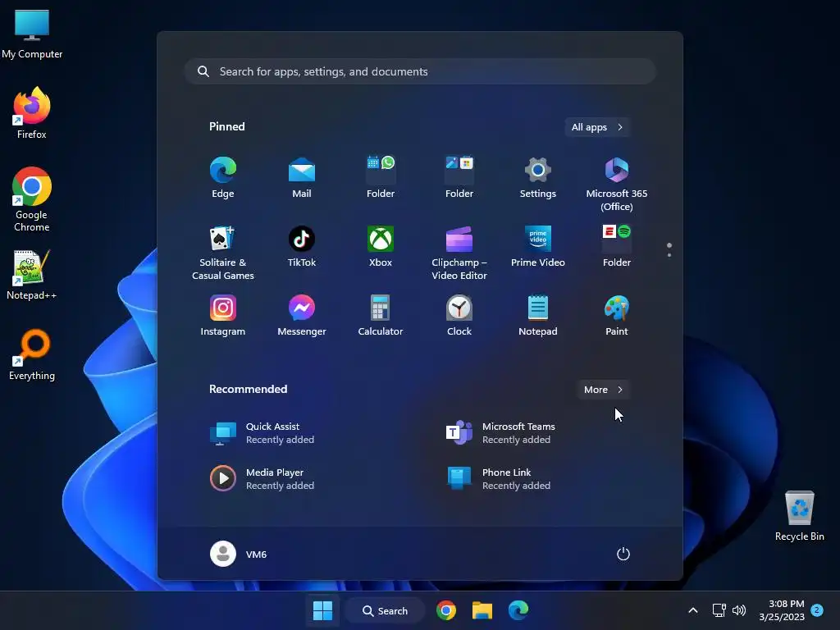Launch the Paint app
840x630 pixels.
coord(617,316)
